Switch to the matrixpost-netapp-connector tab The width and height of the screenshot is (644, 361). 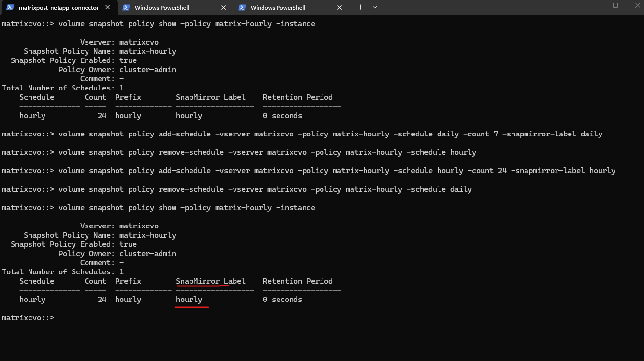pyautogui.click(x=58, y=8)
